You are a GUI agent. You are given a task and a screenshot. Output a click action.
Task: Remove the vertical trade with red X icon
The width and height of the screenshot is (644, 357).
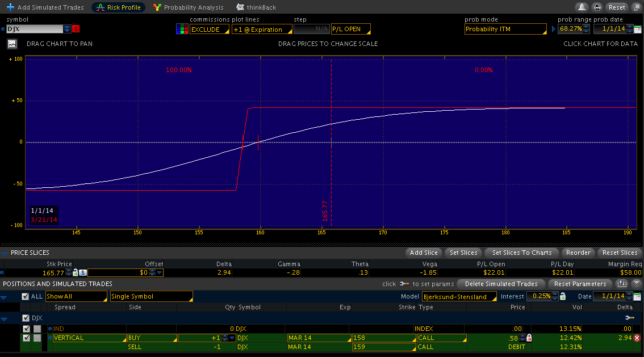click(x=637, y=338)
